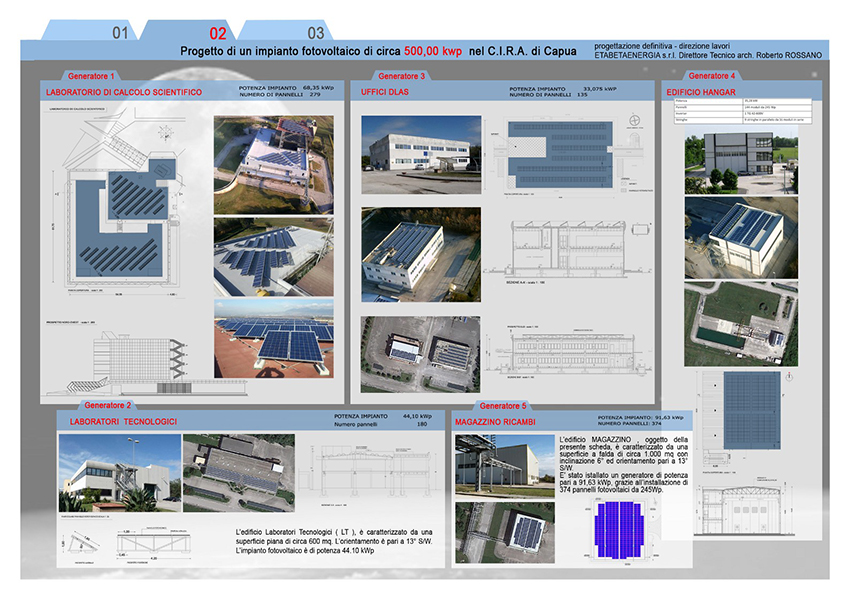Click the LABORATORIO DI CALCOLO SCIENTIFICO title
The width and height of the screenshot is (849, 600).
pos(124,93)
